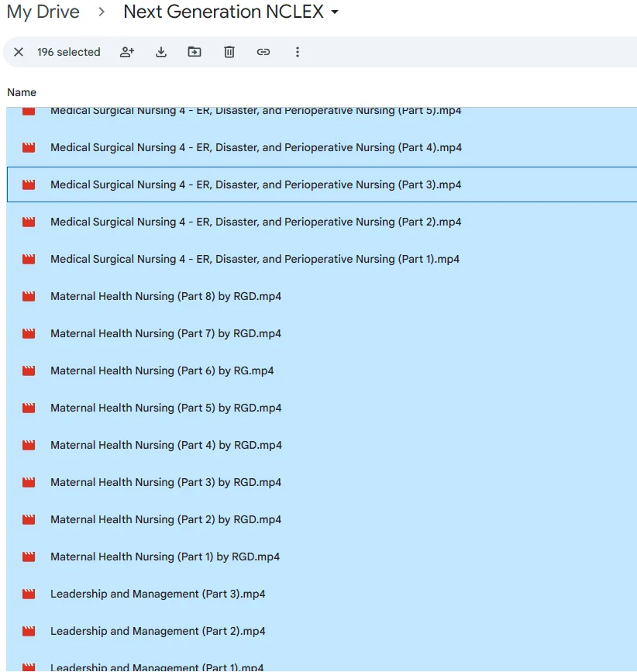This screenshot has height=672, width=637.
Task: Select Maternal Health Nursing (Part 1) by RGD.mp4
Action: click(322, 557)
